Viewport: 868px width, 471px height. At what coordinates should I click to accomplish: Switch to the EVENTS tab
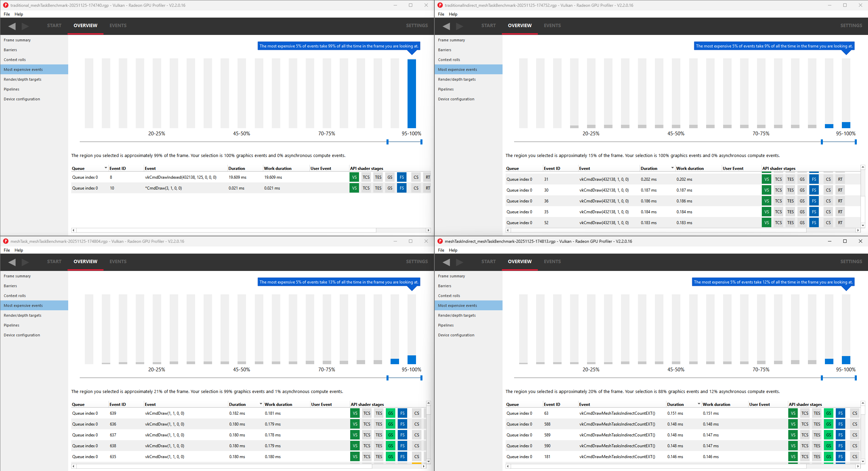pos(118,25)
